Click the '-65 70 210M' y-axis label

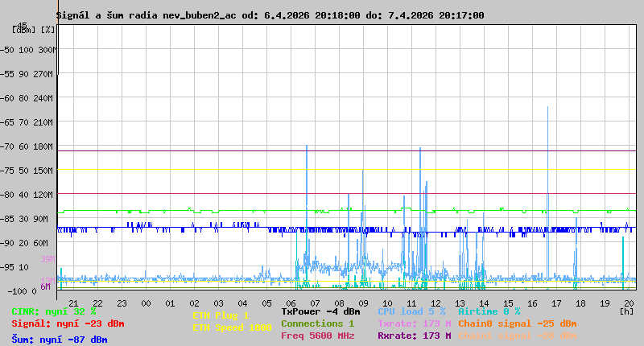pos(27,122)
